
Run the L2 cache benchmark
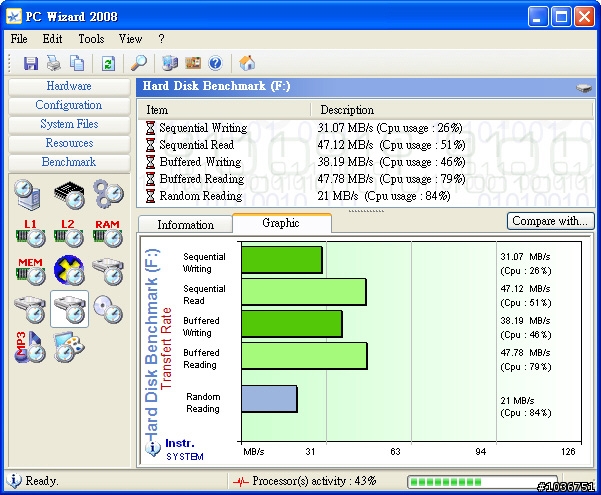tap(69, 233)
